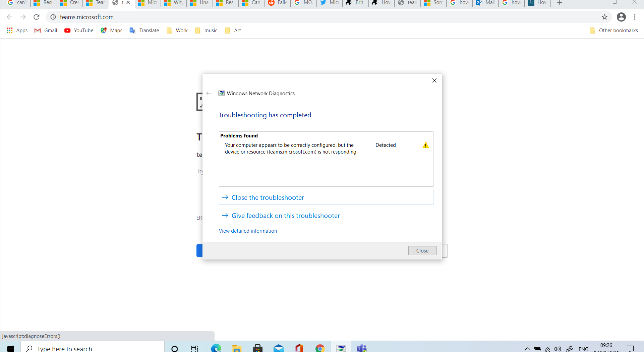Switch to the Google "MO" tab

pos(303,3)
